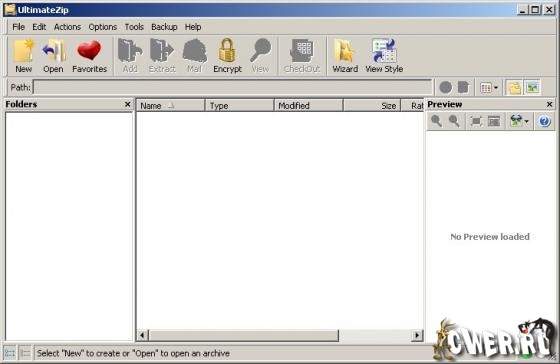This screenshot has height=364, width=560.
Task: Click the View Style toolbar icon
Action: (x=384, y=55)
